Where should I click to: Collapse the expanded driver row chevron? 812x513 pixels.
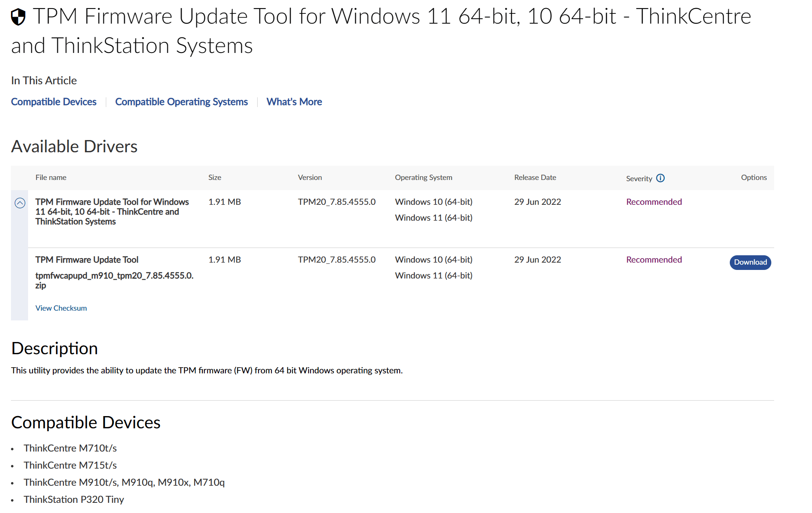click(x=20, y=203)
